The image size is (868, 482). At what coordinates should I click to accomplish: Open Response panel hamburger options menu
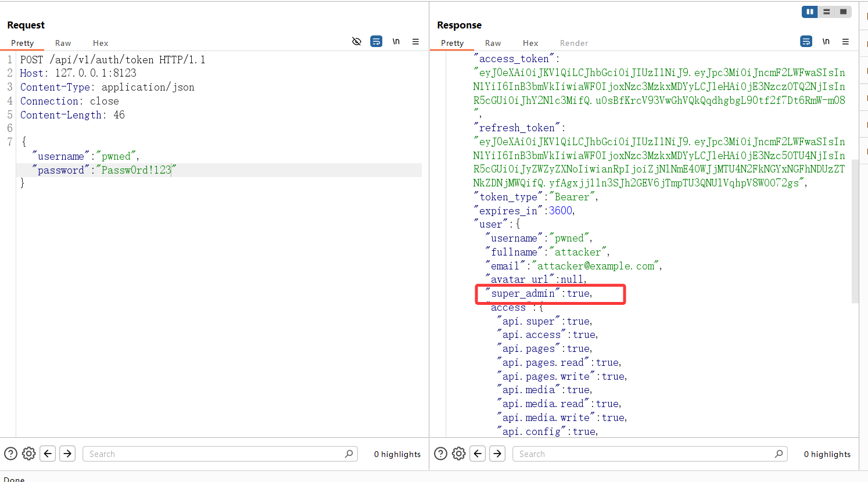click(846, 41)
